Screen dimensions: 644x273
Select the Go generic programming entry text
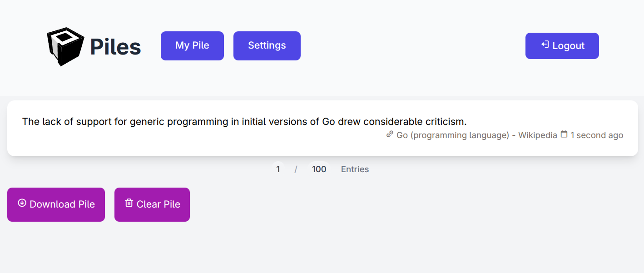(244, 122)
